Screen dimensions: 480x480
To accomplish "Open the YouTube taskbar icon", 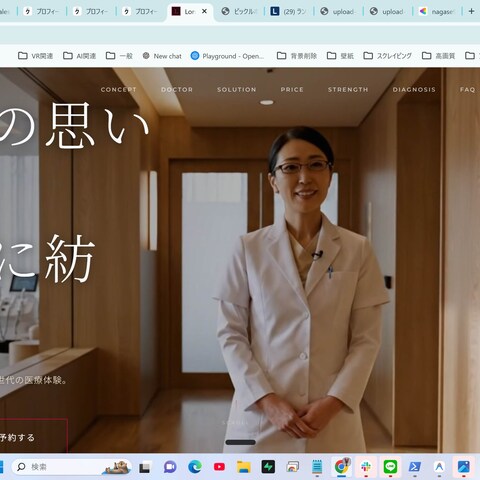I will click(x=219, y=467).
